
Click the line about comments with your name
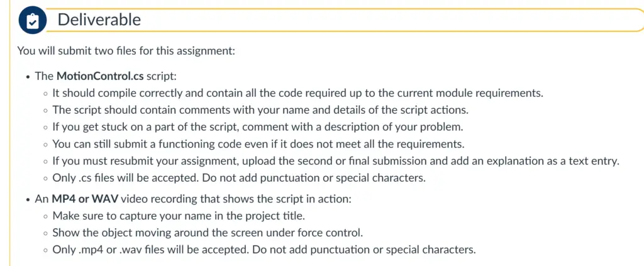coord(260,110)
